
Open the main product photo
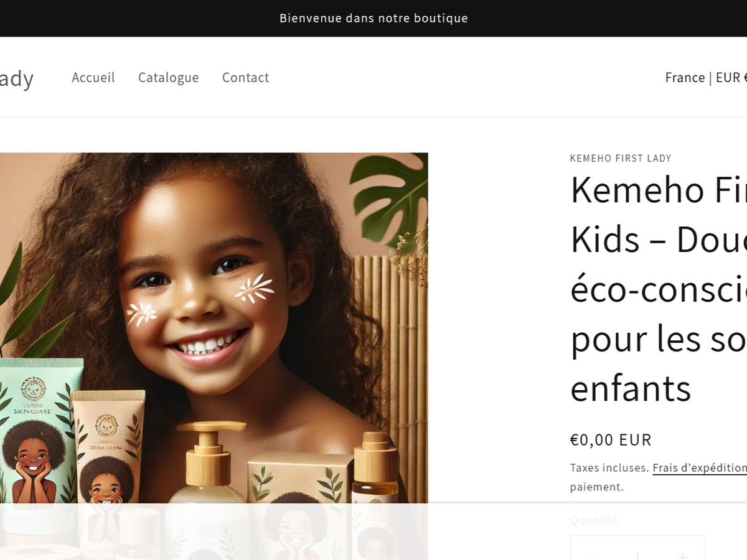click(x=214, y=356)
